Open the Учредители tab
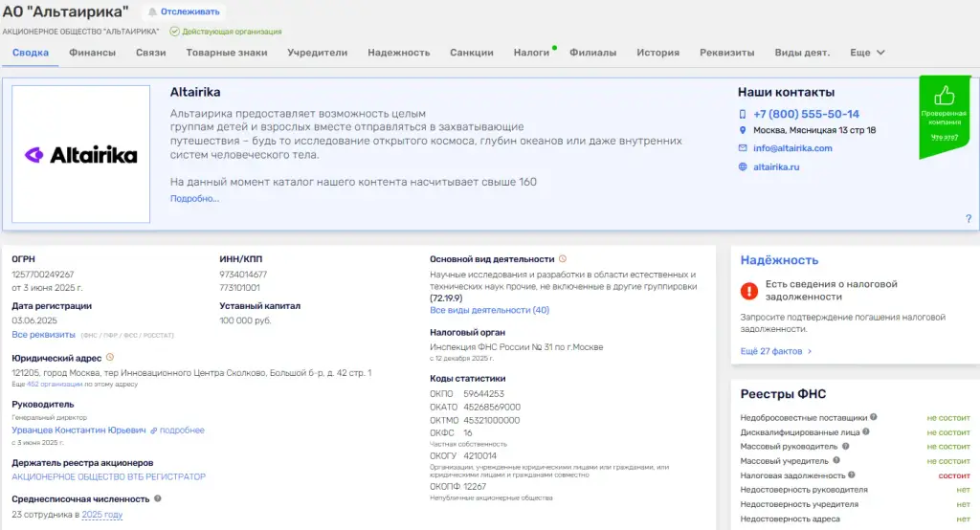This screenshot has height=530, width=980. 318,53
